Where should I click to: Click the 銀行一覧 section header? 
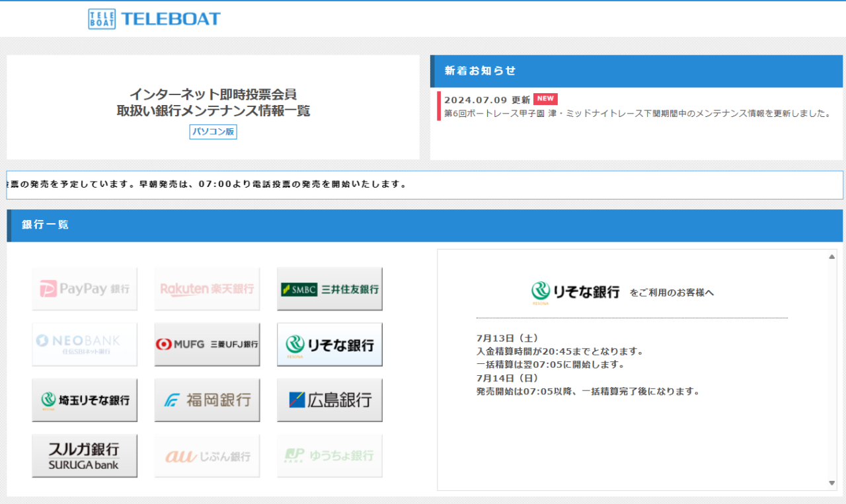[x=425, y=225]
